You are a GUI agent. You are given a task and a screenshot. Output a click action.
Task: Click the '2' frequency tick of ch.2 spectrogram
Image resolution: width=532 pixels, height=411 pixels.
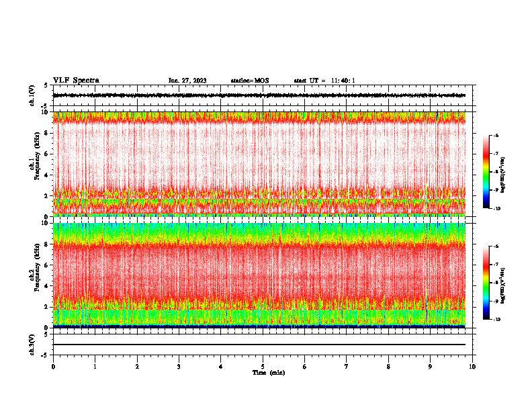[47, 307]
